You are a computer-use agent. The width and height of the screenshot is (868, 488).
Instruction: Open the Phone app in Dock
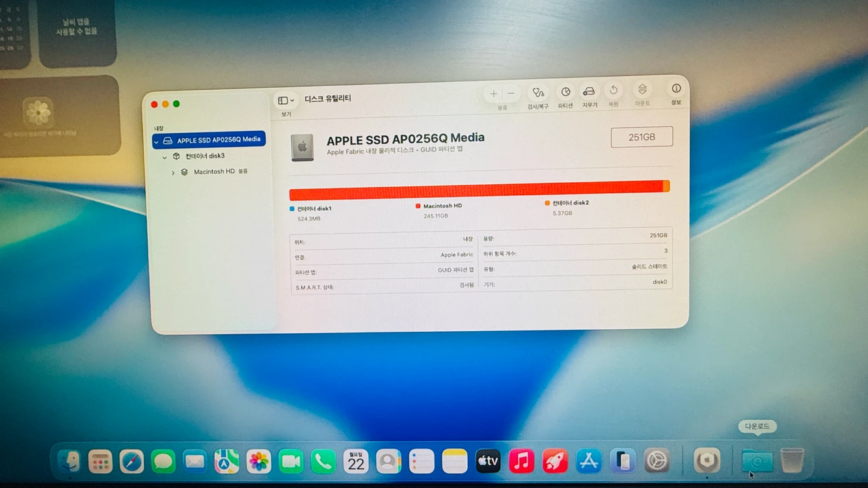pos(323,461)
